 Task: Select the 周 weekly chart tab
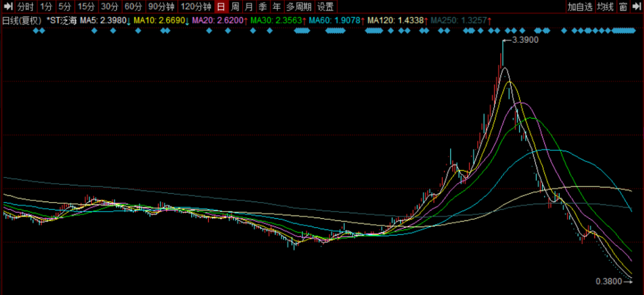tap(236, 7)
